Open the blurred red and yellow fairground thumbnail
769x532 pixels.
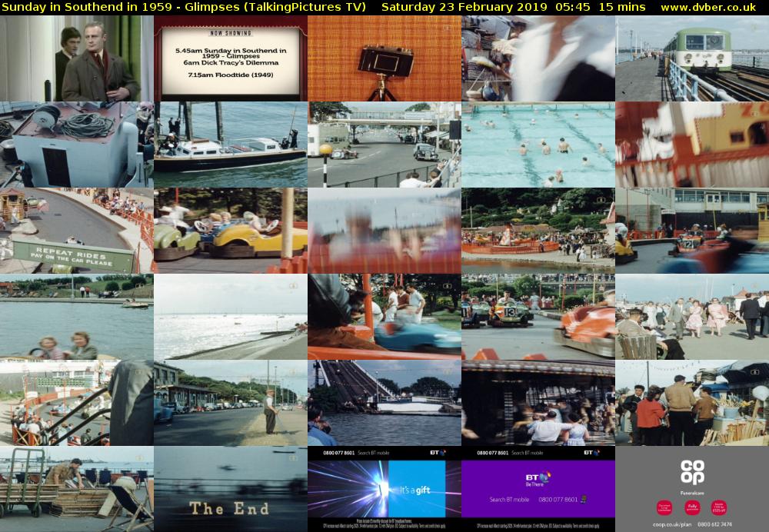tap(692, 145)
